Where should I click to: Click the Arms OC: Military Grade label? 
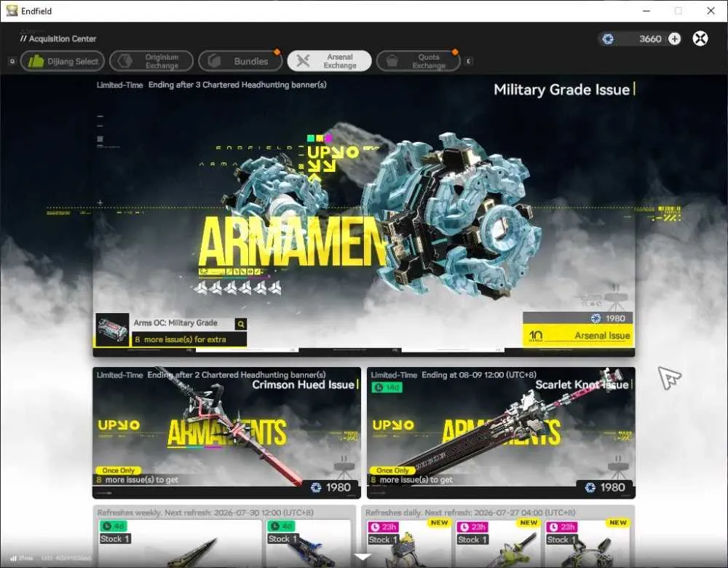pos(175,323)
